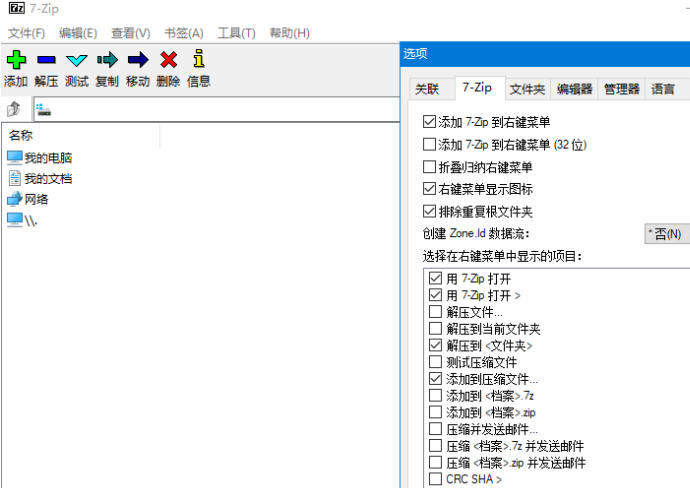Switch to the 编辑器 tab
Screen dimensions: 690x488
[574, 89]
